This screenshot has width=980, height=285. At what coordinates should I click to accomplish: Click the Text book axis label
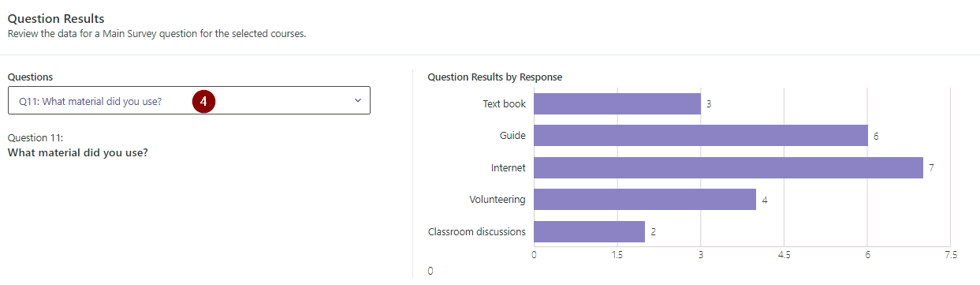pyautogui.click(x=504, y=103)
